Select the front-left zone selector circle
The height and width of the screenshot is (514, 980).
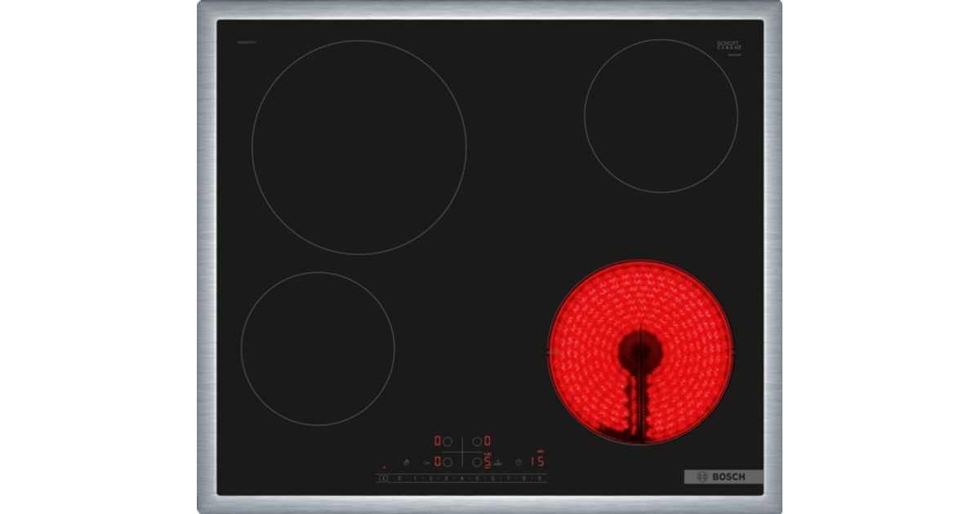pos(448,462)
